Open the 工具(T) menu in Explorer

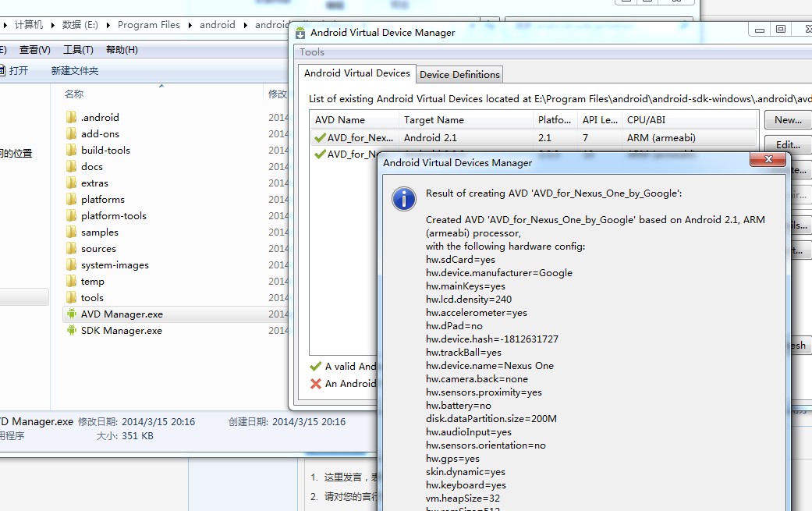(78, 50)
